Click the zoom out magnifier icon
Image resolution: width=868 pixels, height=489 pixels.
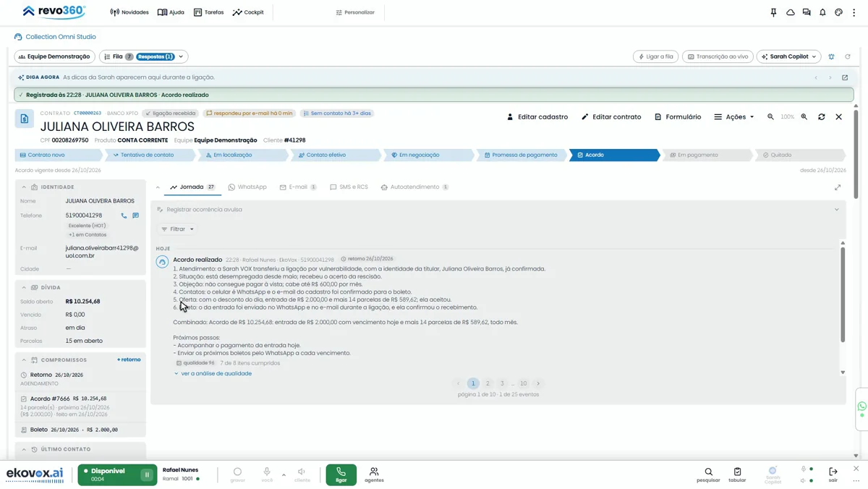click(x=771, y=116)
